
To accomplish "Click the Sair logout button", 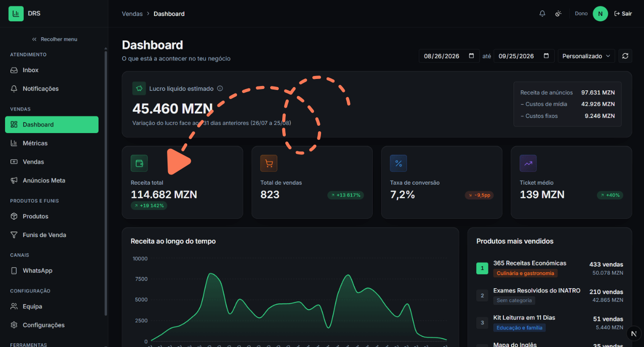I will click(x=623, y=14).
